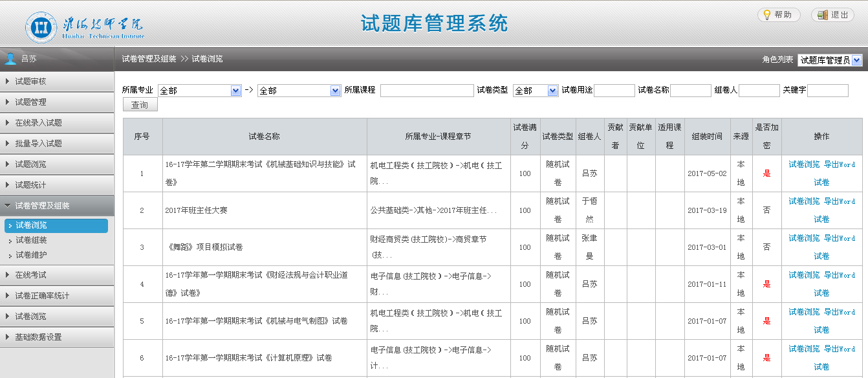The width and height of the screenshot is (868, 378).
Task: Expand the 试题审核 sidebar section
Action: point(57,82)
